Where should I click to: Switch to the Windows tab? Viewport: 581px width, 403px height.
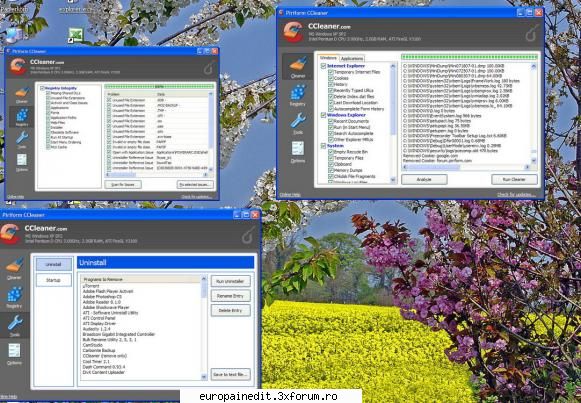point(328,58)
